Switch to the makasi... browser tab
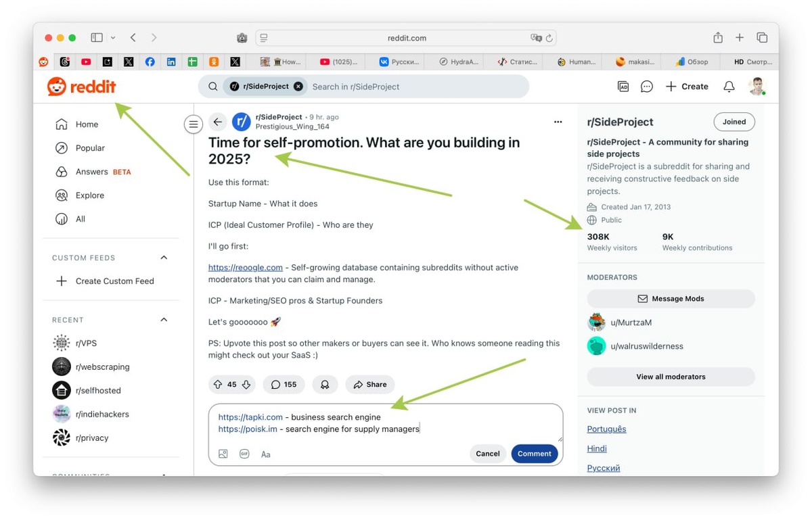 635,62
